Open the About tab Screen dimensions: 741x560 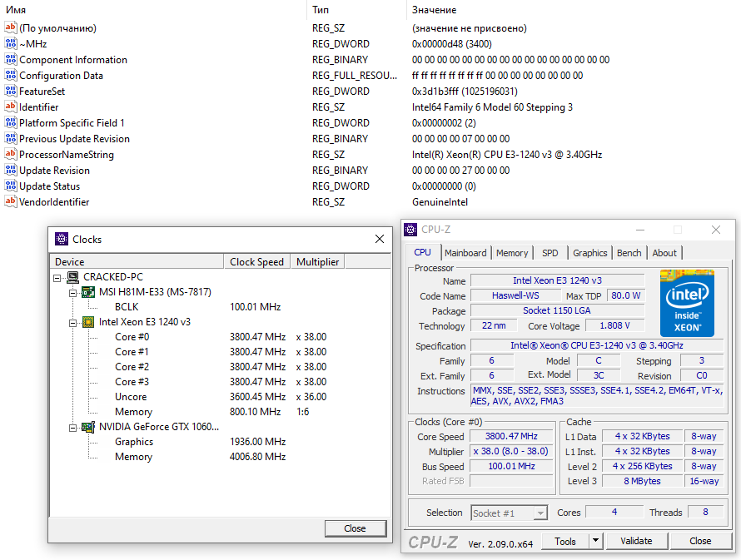tap(664, 253)
